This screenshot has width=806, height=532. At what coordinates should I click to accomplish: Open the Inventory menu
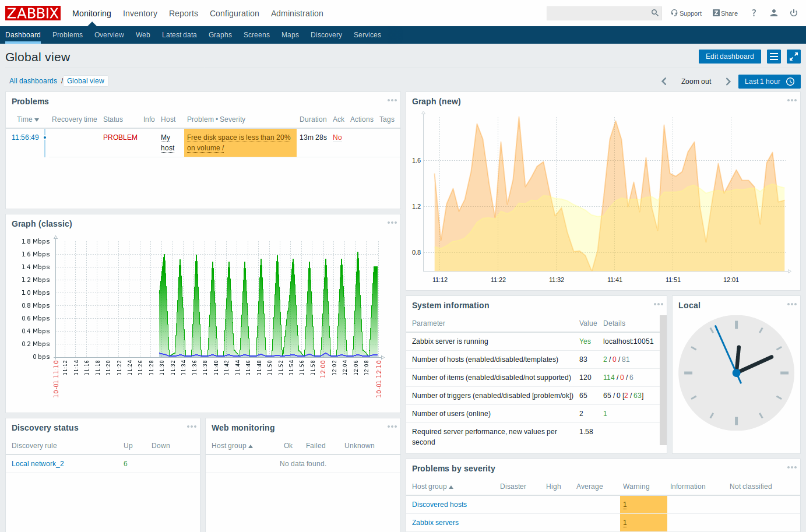tap(140, 13)
